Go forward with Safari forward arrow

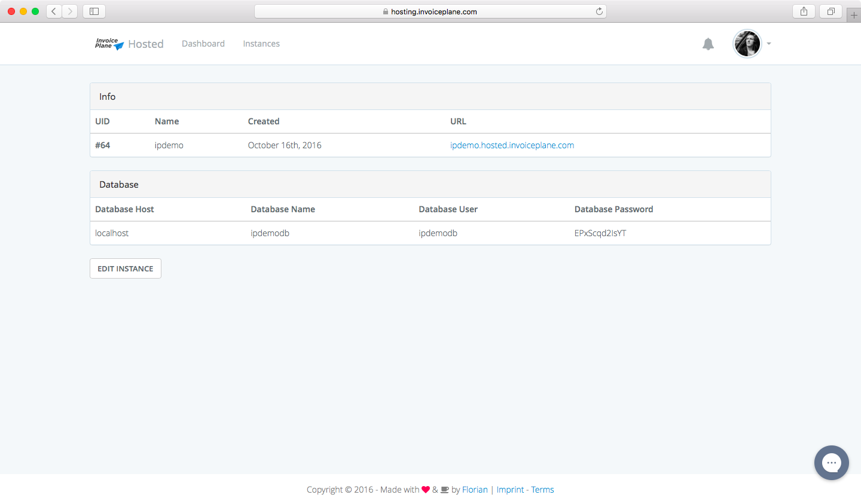(70, 11)
